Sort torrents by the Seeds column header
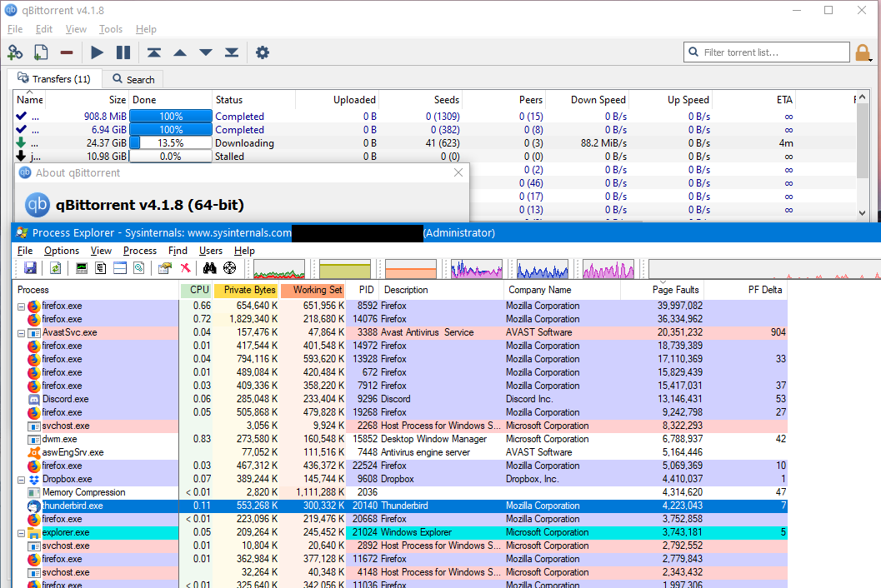881x588 pixels. click(x=421, y=99)
